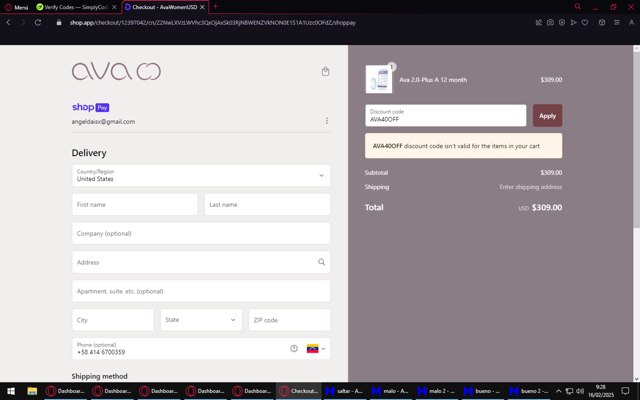Screen dimensions: 640x400
Task: Open the saltar taskbar window
Action: (x=345, y=391)
